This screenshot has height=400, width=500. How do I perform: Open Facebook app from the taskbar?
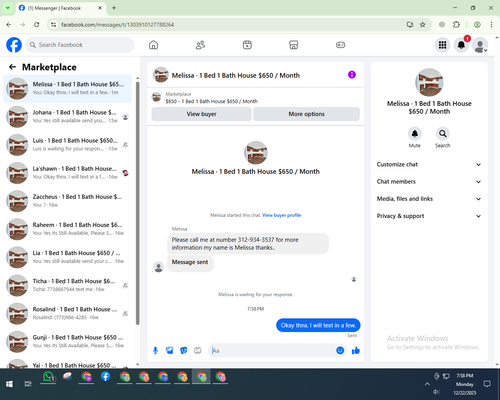pyautogui.click(x=105, y=377)
